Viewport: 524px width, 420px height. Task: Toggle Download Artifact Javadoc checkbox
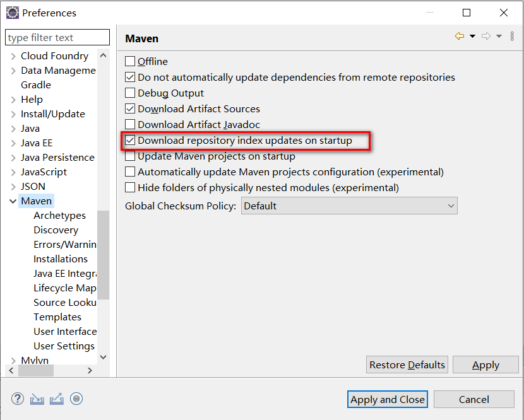(130, 124)
